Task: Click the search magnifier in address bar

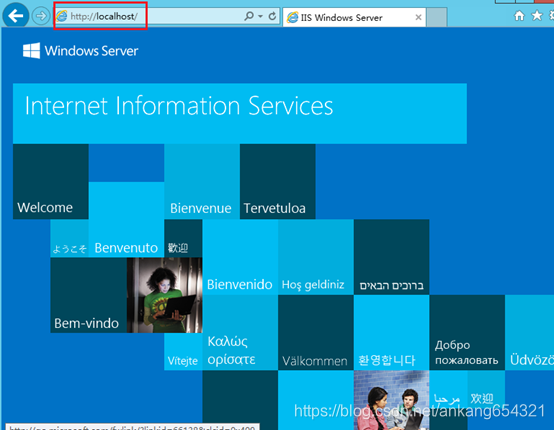Action: click(x=249, y=16)
